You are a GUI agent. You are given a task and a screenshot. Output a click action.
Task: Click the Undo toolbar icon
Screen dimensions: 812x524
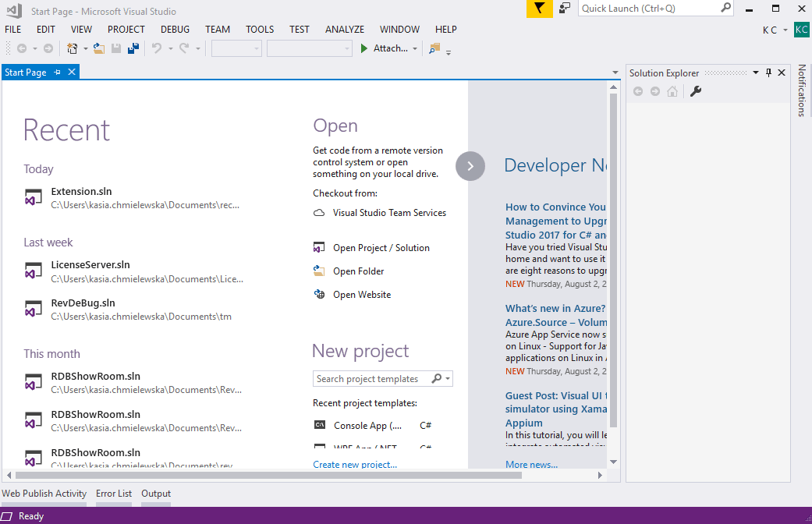click(x=156, y=48)
